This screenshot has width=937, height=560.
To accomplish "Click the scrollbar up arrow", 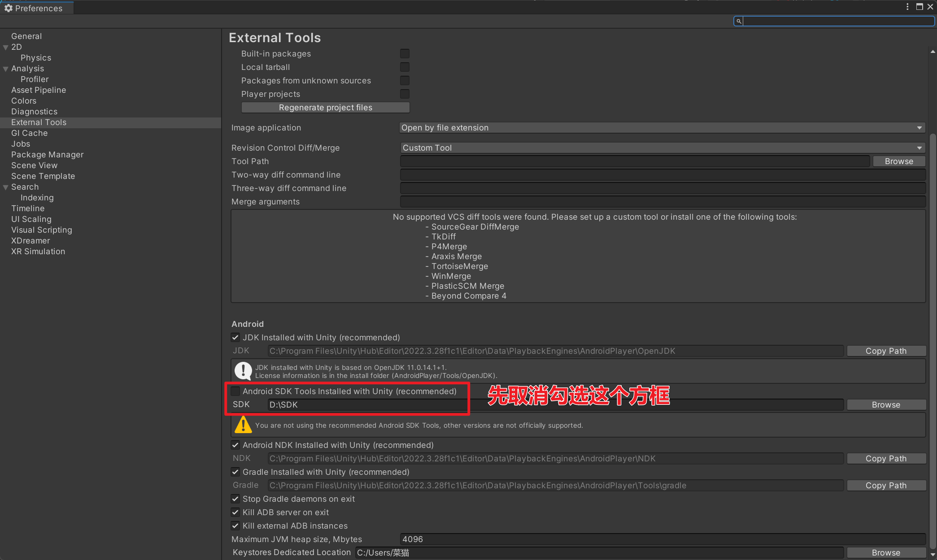I will (x=933, y=52).
